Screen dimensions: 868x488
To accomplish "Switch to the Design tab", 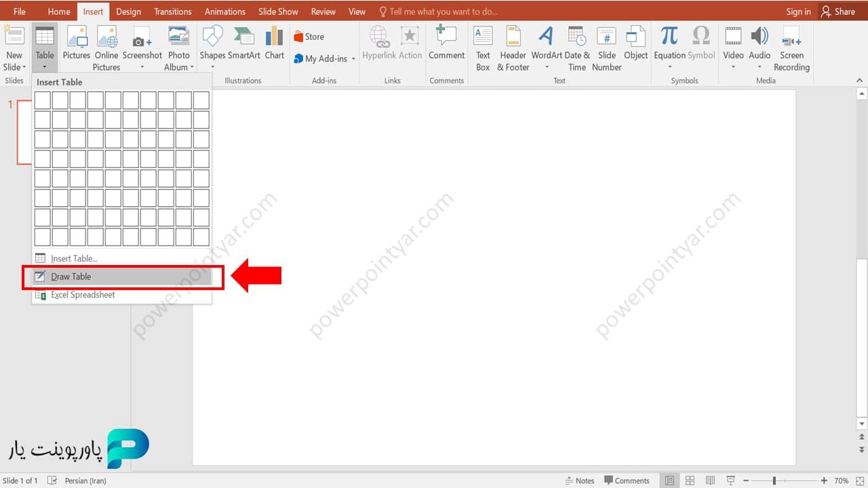I will coord(129,12).
